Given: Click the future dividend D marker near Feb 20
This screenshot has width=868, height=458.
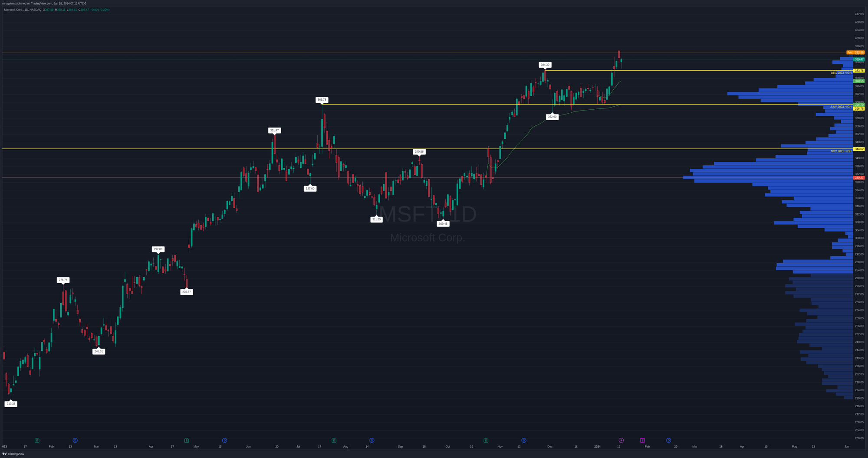Looking at the screenshot, I should (x=668, y=440).
